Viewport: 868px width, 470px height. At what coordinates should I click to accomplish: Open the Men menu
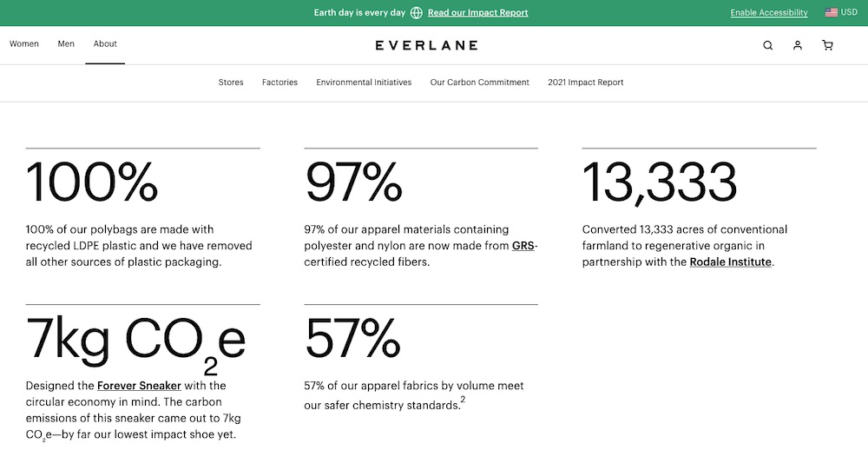point(66,43)
